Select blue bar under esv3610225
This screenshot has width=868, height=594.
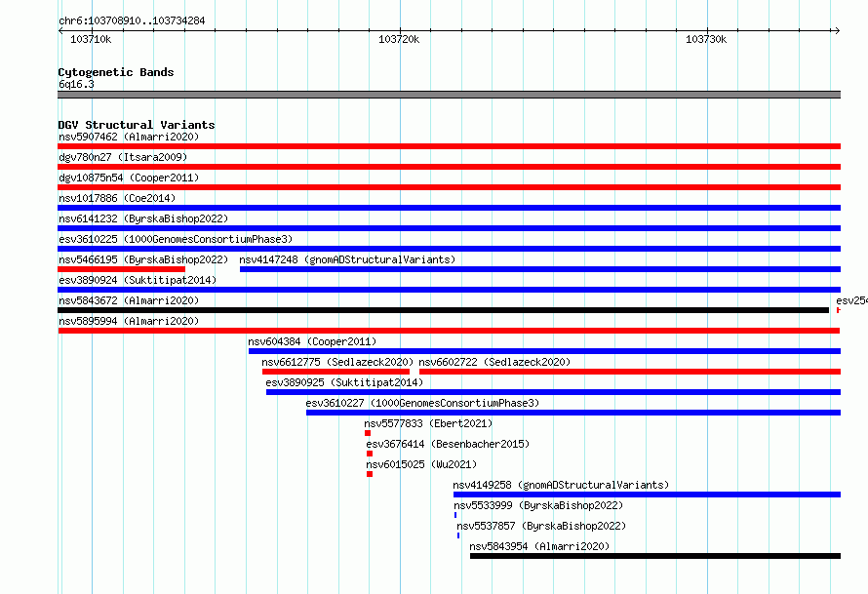449,249
